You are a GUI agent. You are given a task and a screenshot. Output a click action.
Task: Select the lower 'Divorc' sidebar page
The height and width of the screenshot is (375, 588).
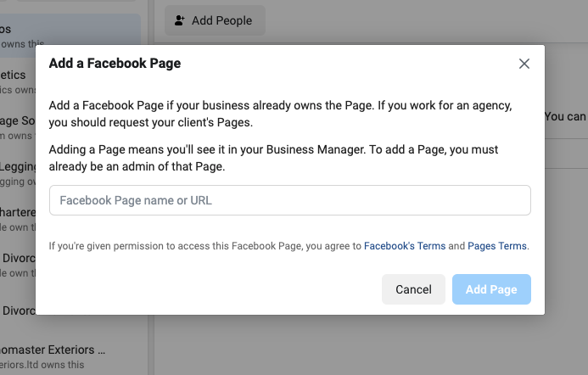tap(17, 311)
